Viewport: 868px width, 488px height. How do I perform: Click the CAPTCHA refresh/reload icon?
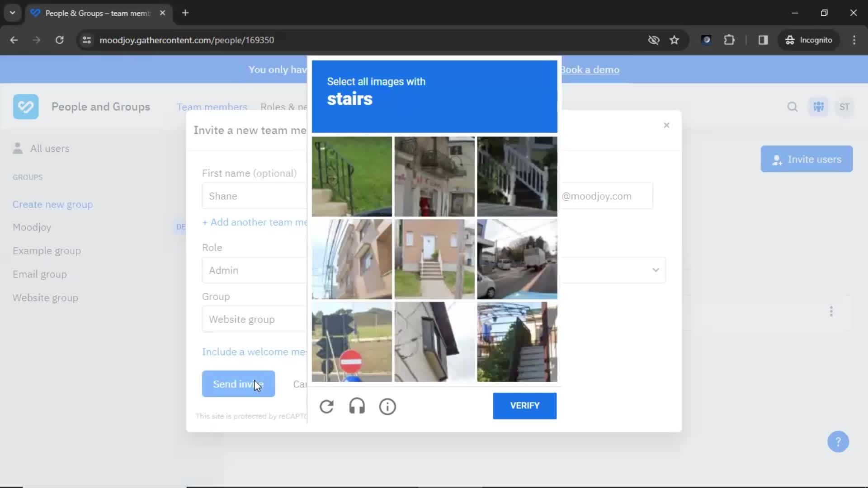327,406
